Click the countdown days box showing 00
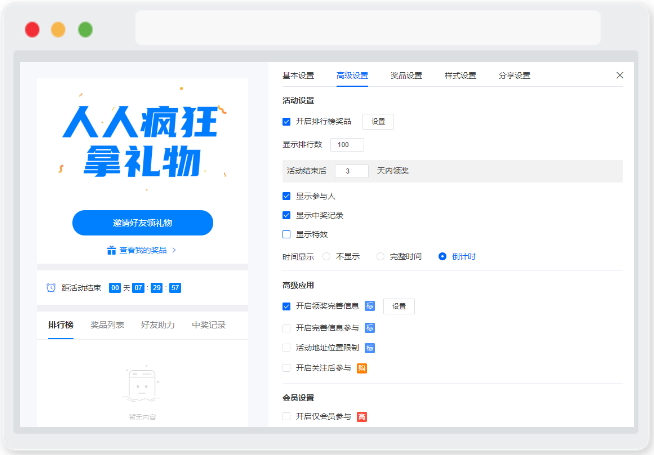Viewport: 654px width, 455px height. point(115,288)
